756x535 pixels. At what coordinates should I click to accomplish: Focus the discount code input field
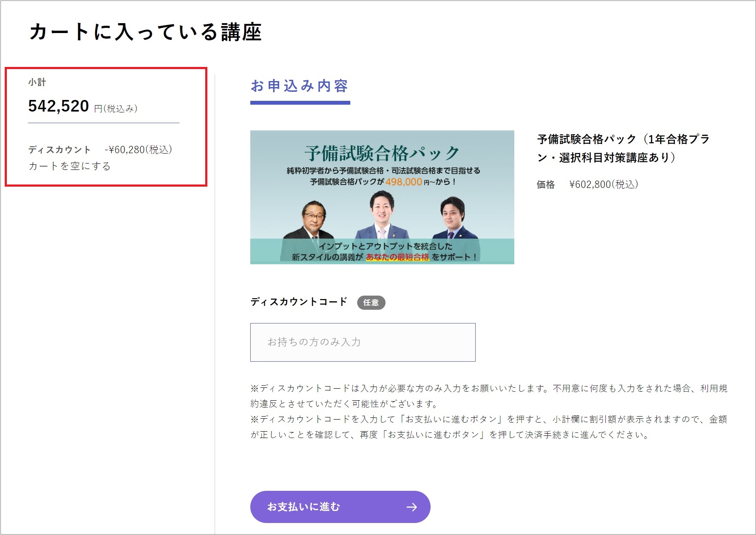click(363, 342)
